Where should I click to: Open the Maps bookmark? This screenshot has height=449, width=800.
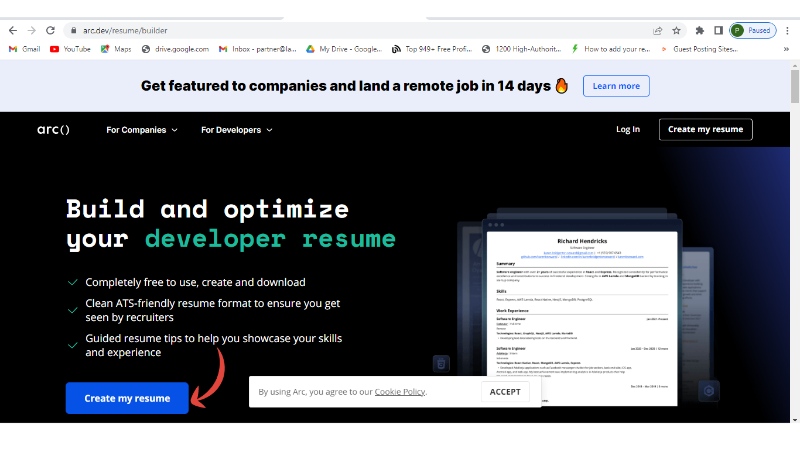(116, 48)
